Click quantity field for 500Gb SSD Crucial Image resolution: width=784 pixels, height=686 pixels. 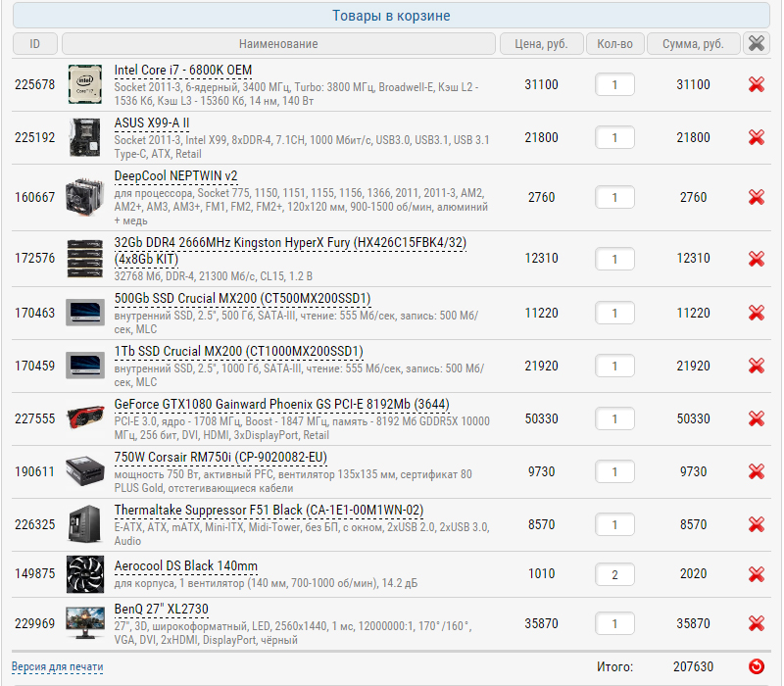tap(614, 313)
